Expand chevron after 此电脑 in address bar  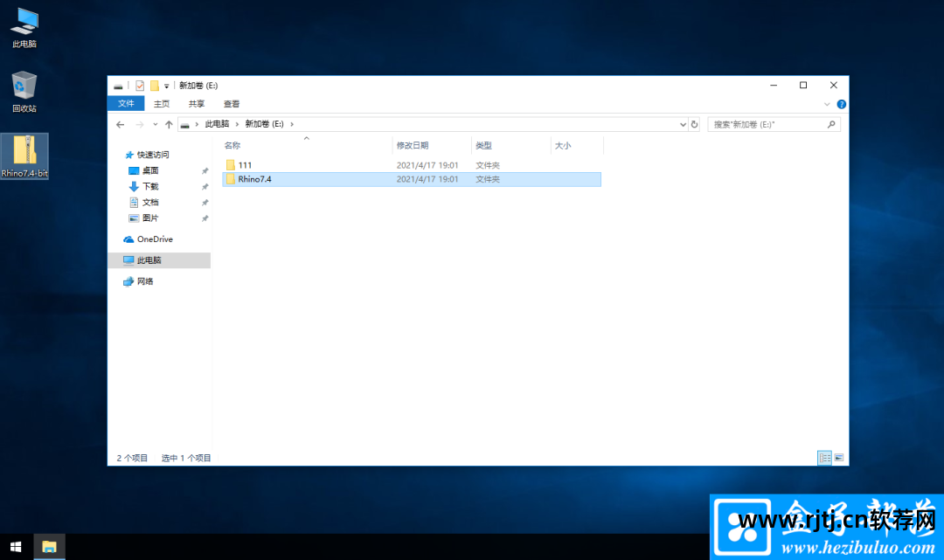[x=237, y=124]
